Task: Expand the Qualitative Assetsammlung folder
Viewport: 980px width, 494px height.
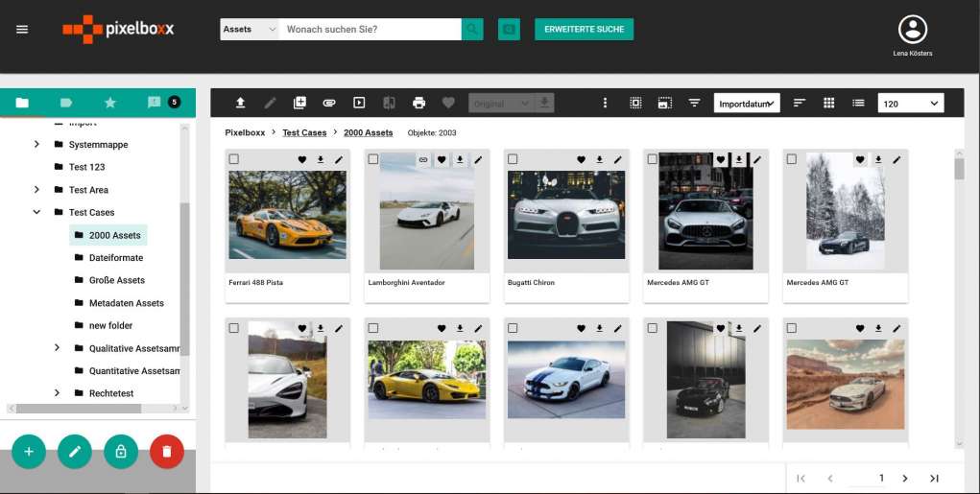Action: click(x=57, y=348)
